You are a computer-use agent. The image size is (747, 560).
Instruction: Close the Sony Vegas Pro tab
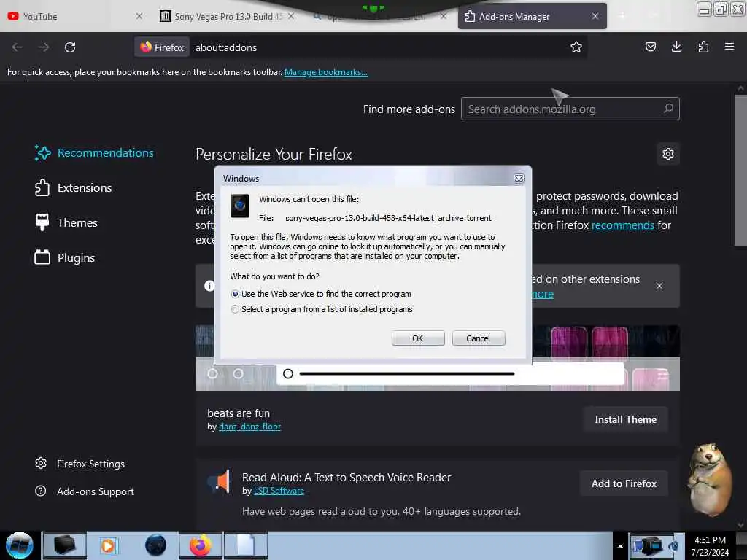coord(291,16)
